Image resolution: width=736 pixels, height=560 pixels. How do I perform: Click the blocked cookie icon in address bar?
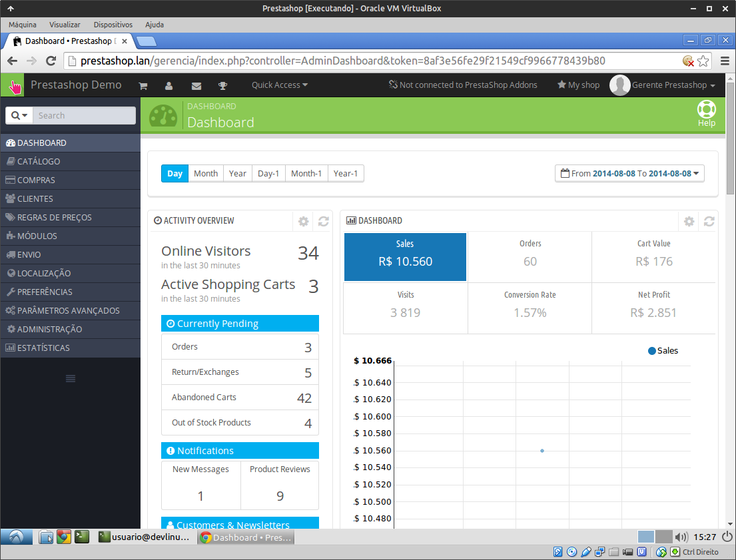(688, 61)
